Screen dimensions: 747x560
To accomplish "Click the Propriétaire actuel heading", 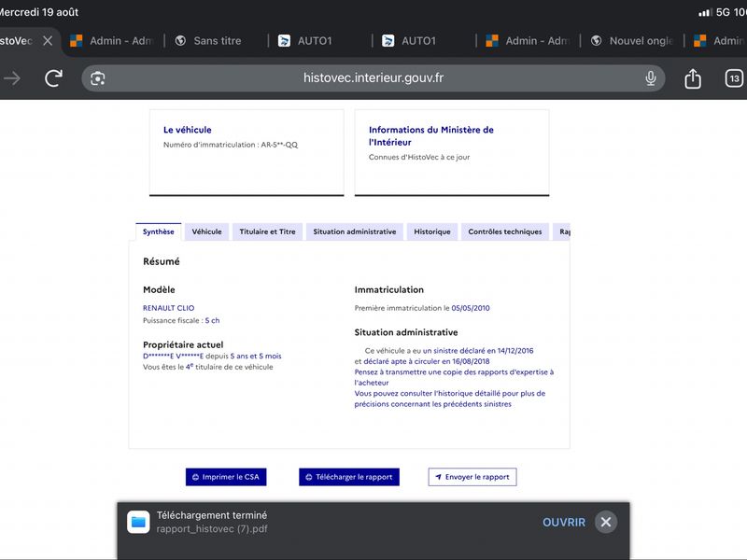I will [x=183, y=344].
